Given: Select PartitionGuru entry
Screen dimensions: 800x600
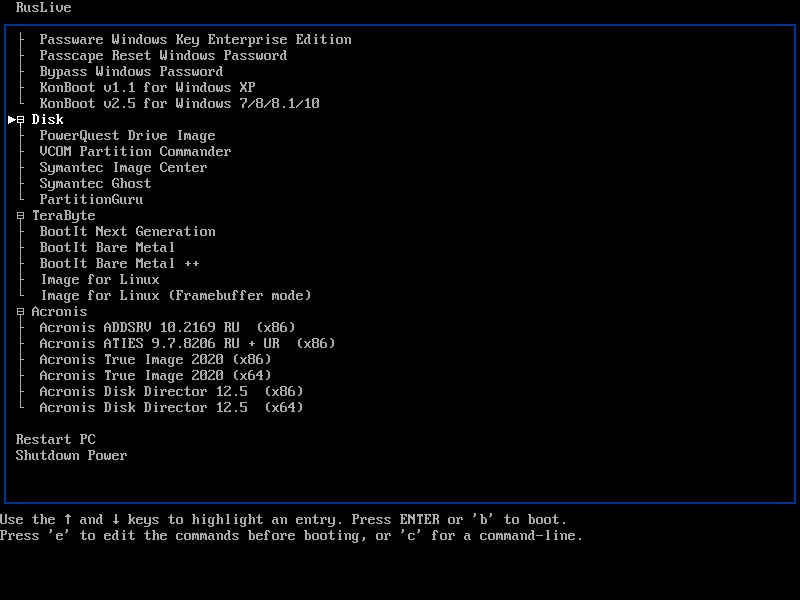Looking at the screenshot, I should pos(91,200).
